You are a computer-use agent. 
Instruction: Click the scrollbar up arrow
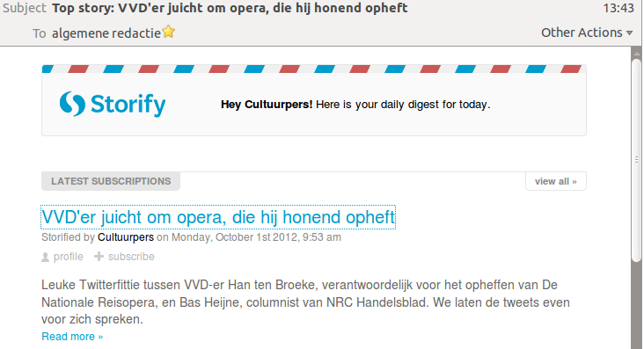[637, 54]
